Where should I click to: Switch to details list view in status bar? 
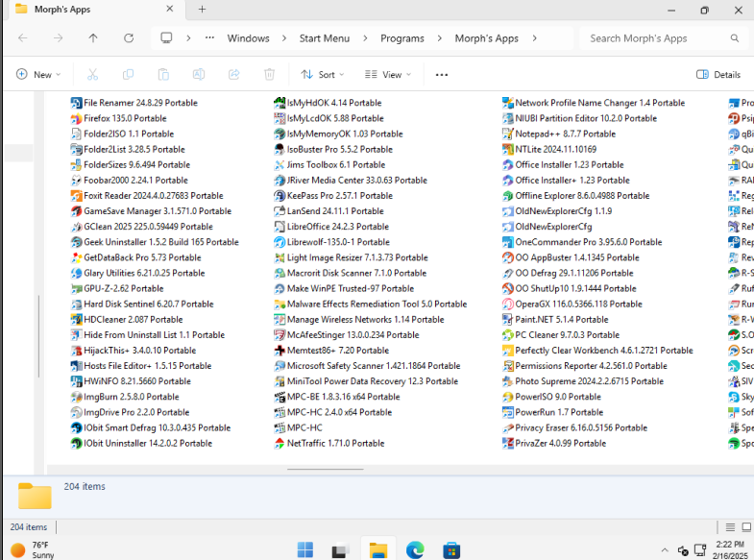(x=730, y=527)
